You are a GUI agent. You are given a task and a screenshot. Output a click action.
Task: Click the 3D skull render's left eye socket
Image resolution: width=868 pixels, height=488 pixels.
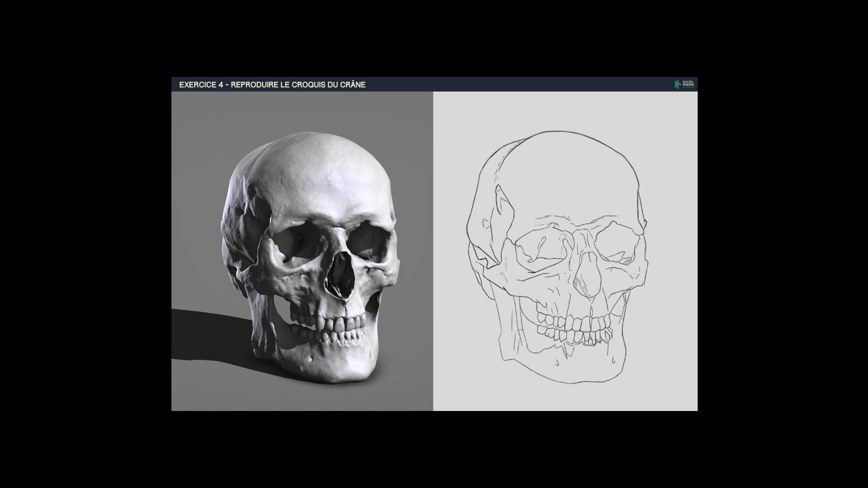(295, 243)
